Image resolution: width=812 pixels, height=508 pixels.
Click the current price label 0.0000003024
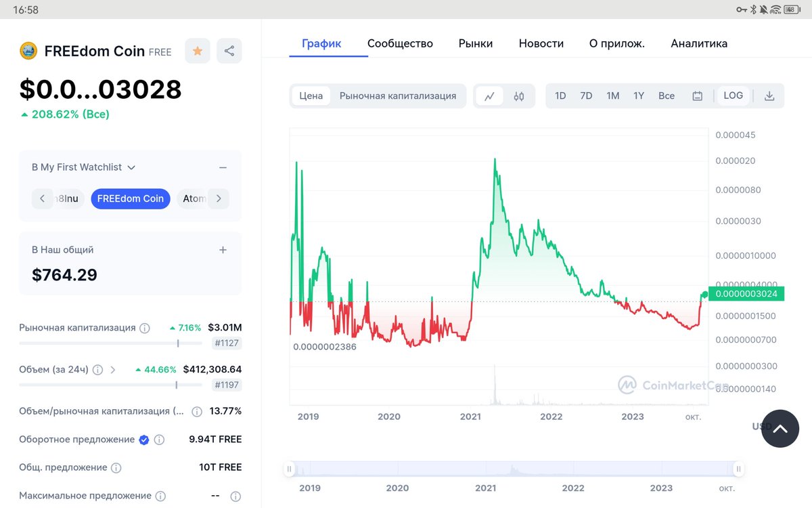pyautogui.click(x=746, y=294)
